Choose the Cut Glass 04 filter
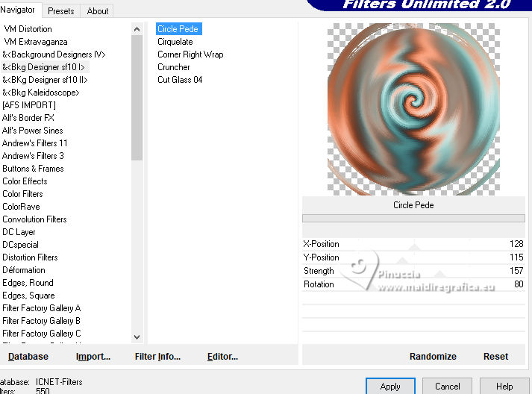Image resolution: width=532 pixels, height=394 pixels. [x=180, y=80]
